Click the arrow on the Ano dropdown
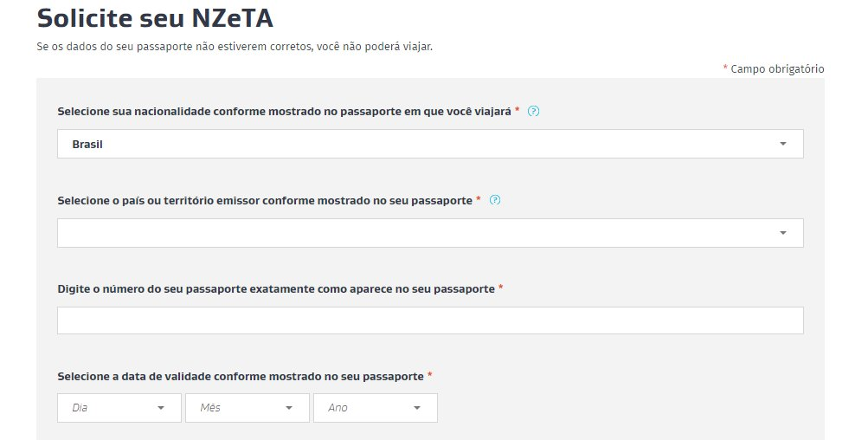Viewport: 868px width, 440px height. coord(417,408)
